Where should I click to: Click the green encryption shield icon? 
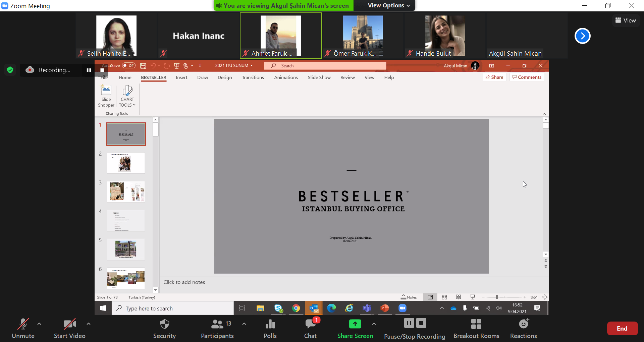click(x=10, y=70)
